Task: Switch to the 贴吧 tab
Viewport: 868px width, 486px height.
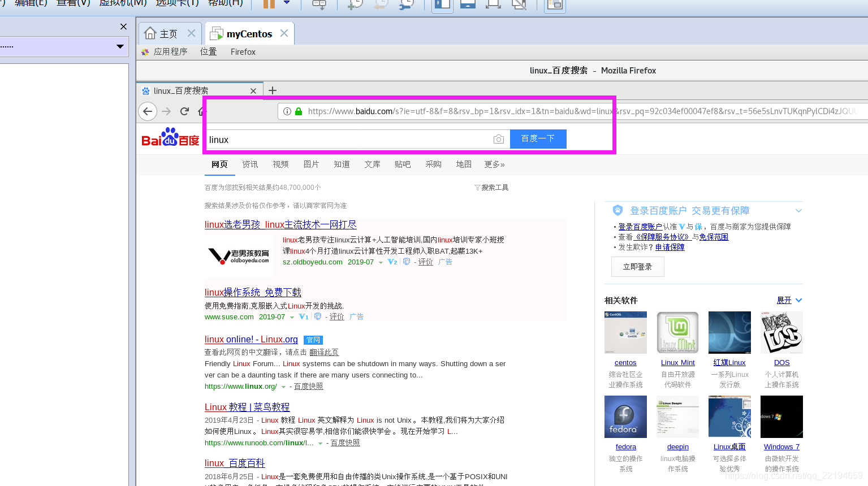Action: [x=403, y=164]
